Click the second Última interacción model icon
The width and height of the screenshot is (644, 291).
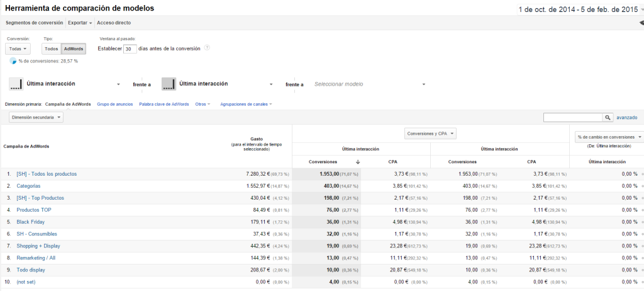click(168, 84)
